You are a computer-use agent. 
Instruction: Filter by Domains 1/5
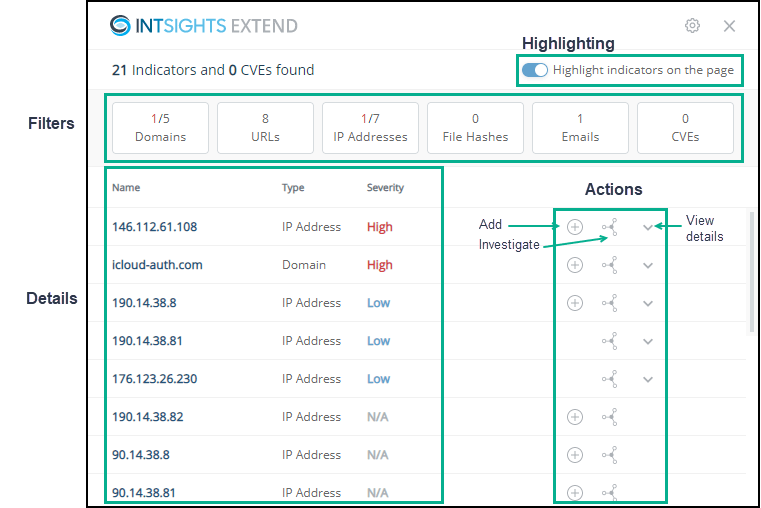pyautogui.click(x=160, y=128)
